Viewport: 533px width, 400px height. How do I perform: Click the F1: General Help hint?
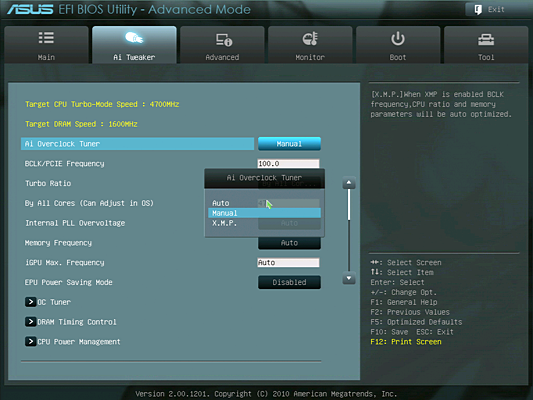pyautogui.click(x=404, y=302)
